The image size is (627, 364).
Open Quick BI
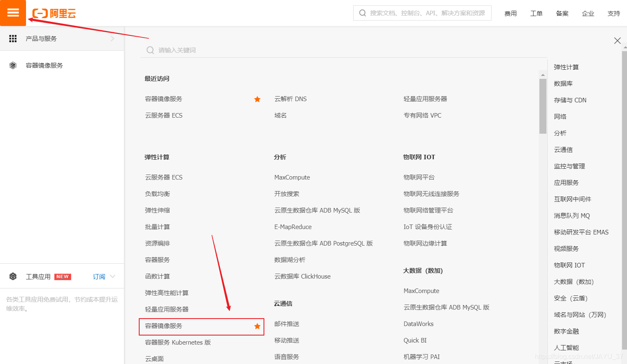coord(415,340)
